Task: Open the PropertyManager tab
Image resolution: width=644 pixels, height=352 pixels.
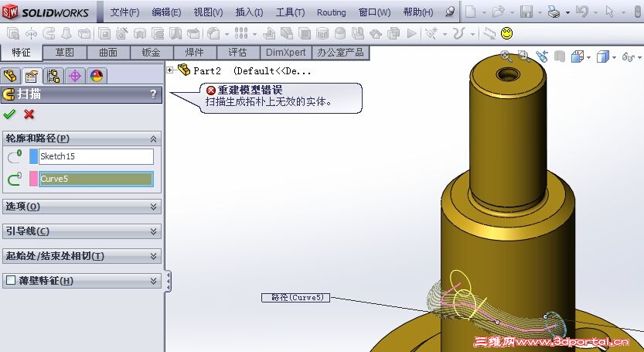Action: [x=32, y=76]
